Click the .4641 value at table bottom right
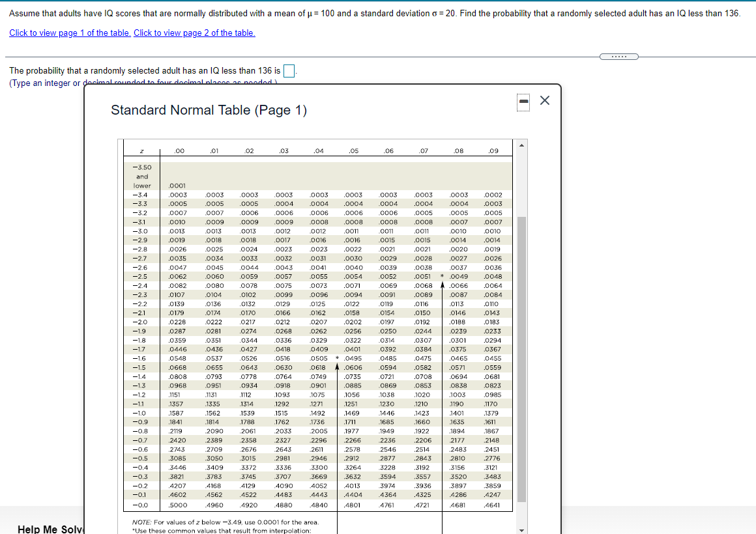Image resolution: width=756 pixels, height=534 pixels. tap(493, 505)
